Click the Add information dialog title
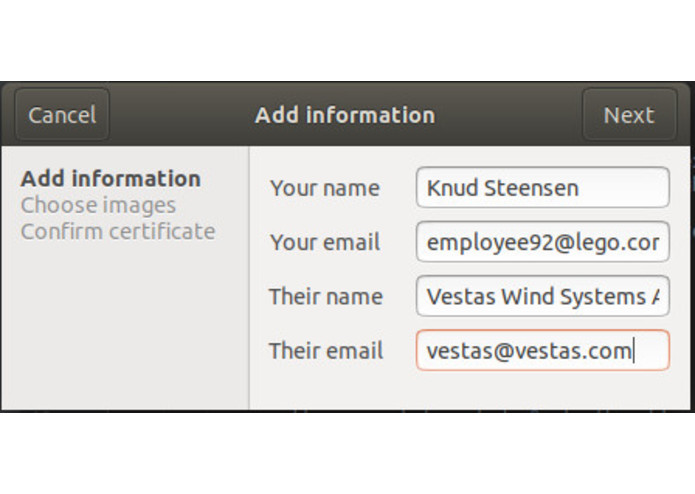 345,115
